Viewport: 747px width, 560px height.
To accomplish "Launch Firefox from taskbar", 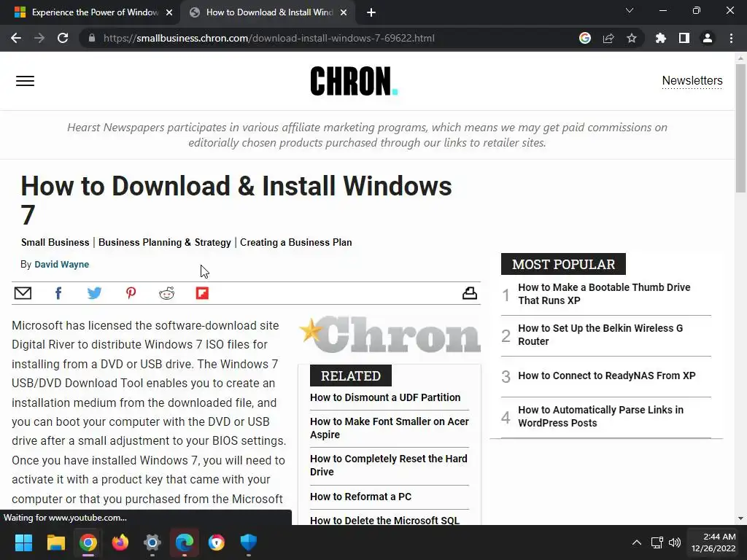I will click(x=120, y=542).
